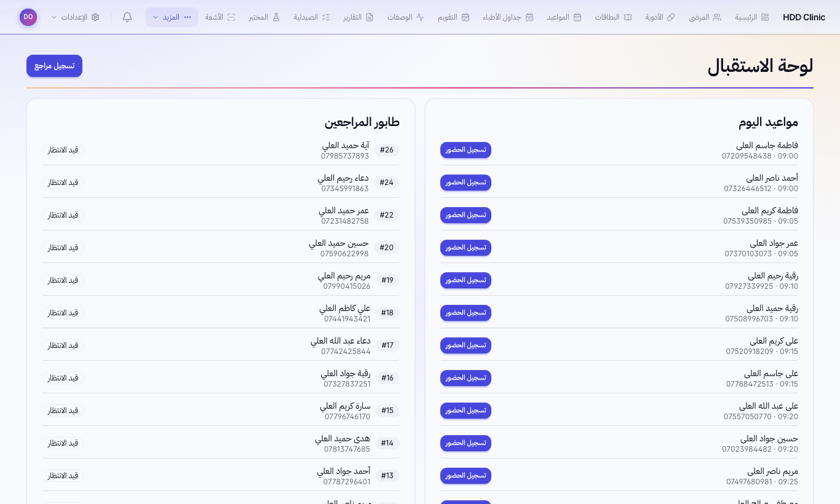Open notifications bell icon
This screenshot has width=840, height=504.
point(127,17)
